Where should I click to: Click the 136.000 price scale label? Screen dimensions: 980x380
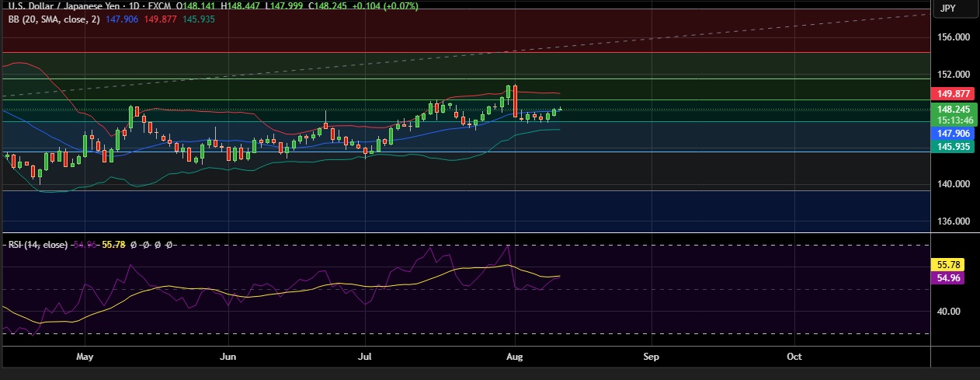point(954,221)
